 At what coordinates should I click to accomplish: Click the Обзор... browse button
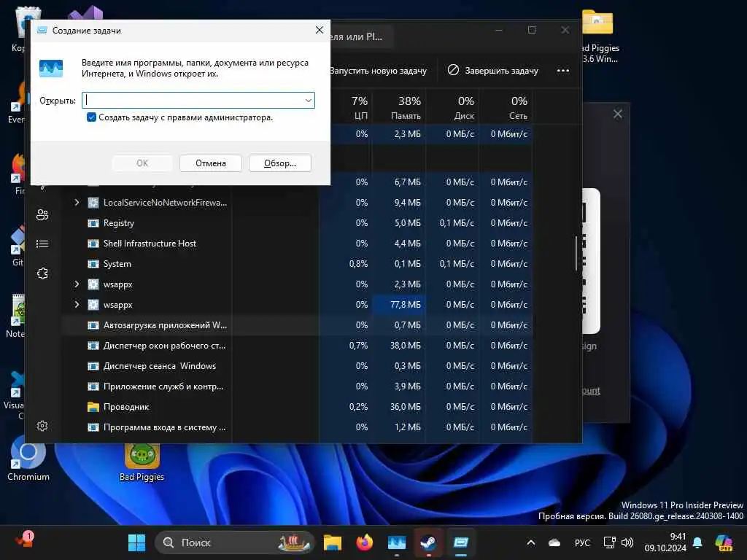click(x=280, y=163)
